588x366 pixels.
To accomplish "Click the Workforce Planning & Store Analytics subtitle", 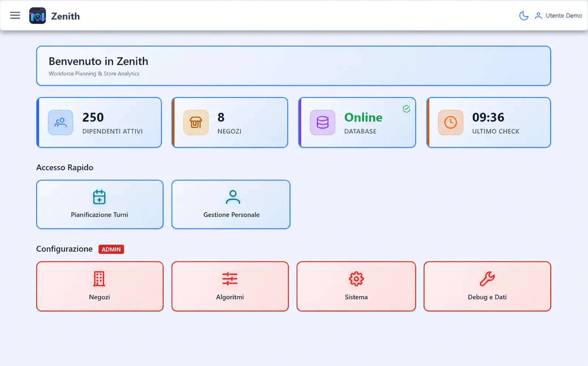I will (94, 74).
